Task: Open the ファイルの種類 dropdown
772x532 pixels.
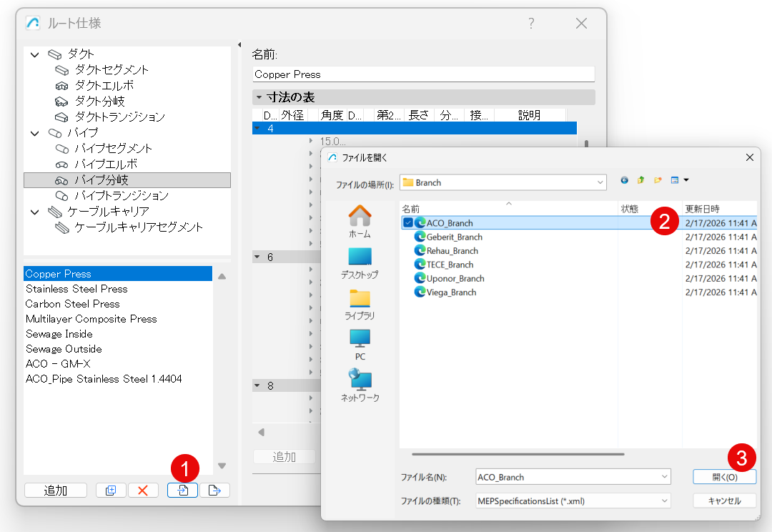Action: point(573,501)
